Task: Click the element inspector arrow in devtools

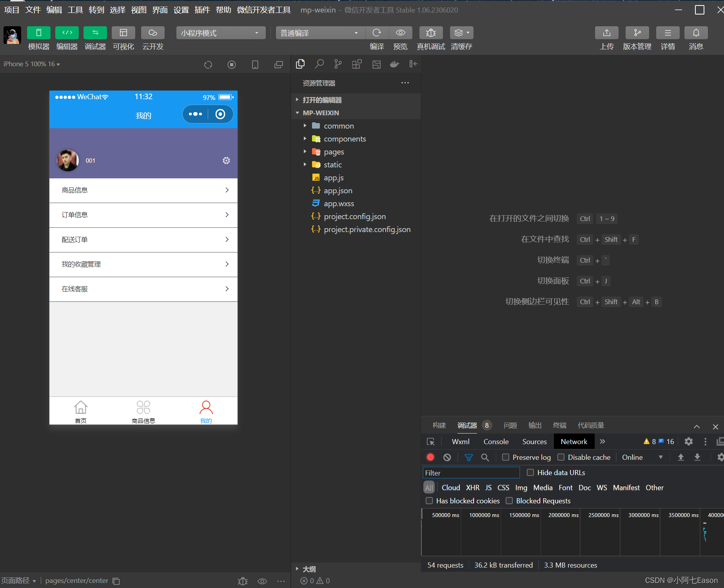Action: (x=430, y=442)
